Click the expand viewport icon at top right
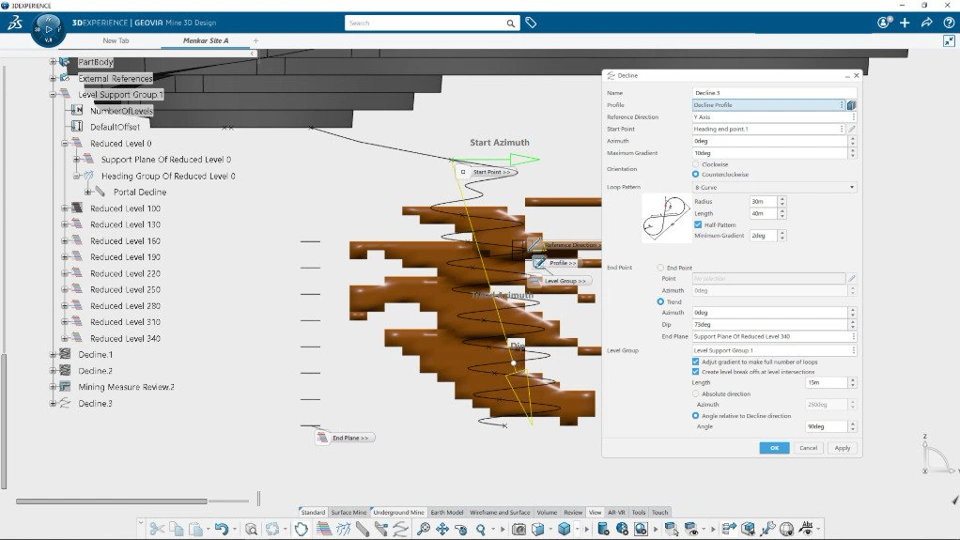Image resolution: width=960 pixels, height=540 pixels. pyautogui.click(x=949, y=41)
